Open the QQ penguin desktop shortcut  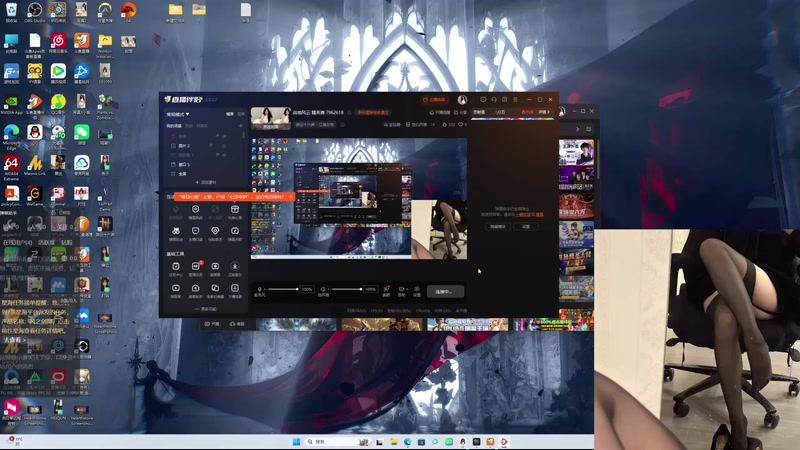pos(35,135)
